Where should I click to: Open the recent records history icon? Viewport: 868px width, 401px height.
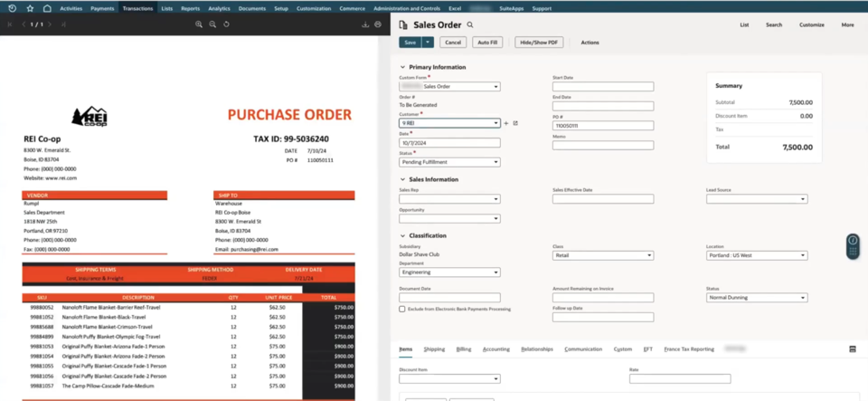[12, 8]
